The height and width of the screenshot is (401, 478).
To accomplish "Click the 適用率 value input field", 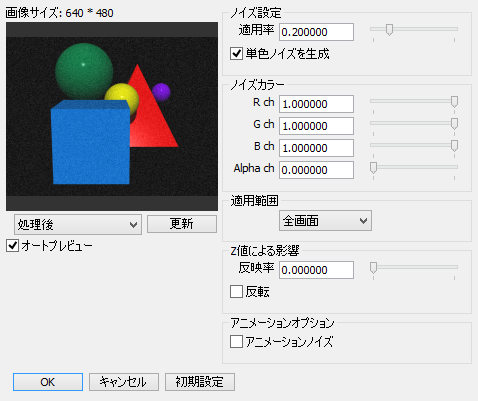I will (316, 32).
